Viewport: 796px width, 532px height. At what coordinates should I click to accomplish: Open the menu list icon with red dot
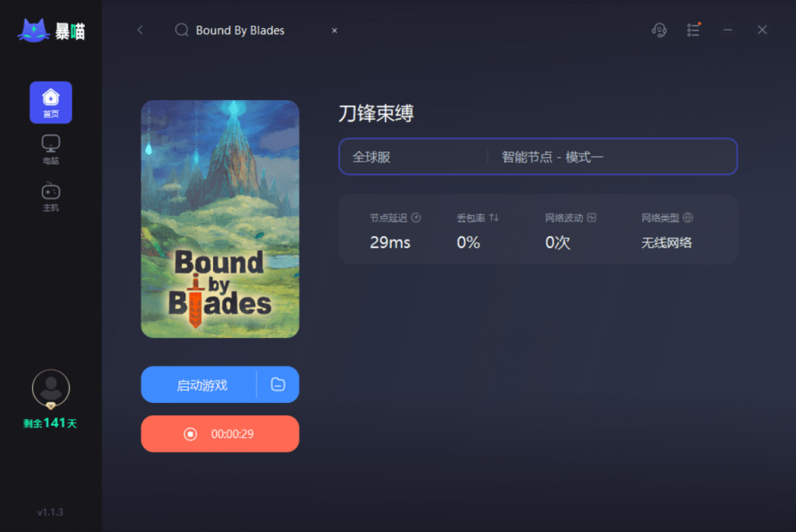point(693,30)
